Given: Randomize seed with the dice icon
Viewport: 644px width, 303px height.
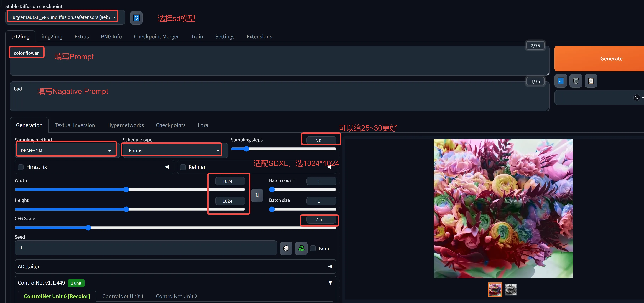Looking at the screenshot, I should [286, 248].
